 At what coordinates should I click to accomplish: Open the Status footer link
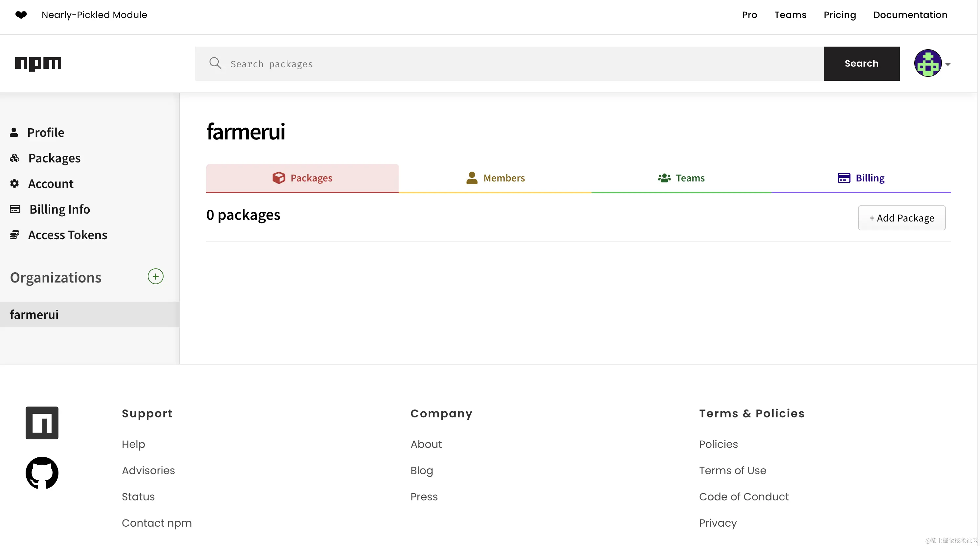click(138, 496)
